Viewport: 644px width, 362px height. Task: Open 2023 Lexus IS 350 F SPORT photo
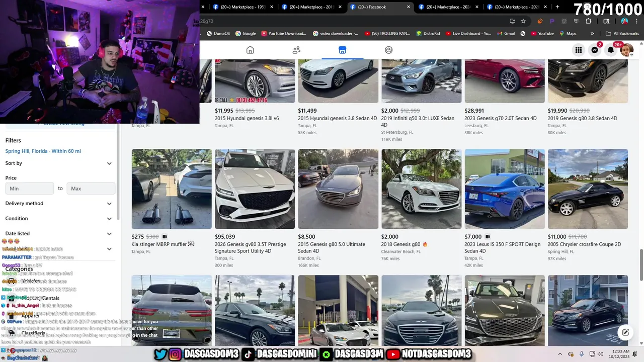click(505, 189)
